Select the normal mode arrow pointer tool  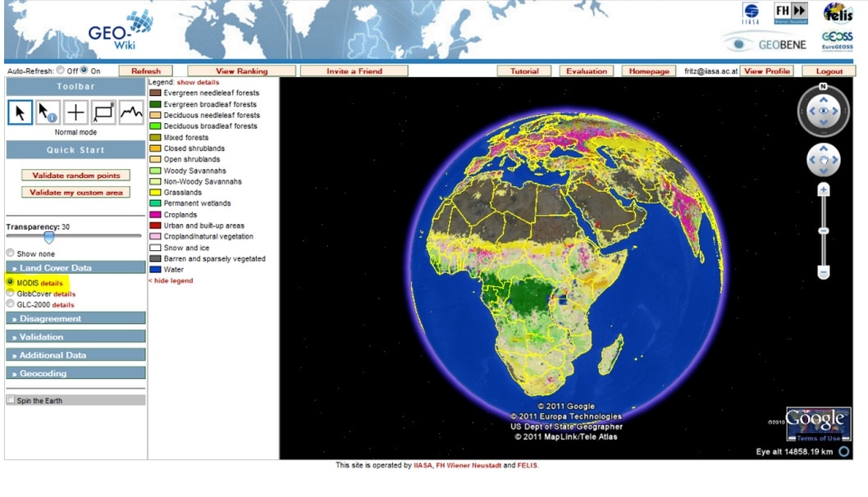[x=20, y=112]
